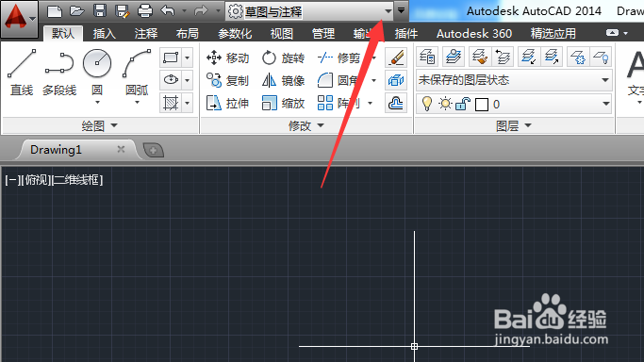Viewport: 644px width, 362px height.
Task: Close the Drawing1 tab
Action: click(x=121, y=149)
